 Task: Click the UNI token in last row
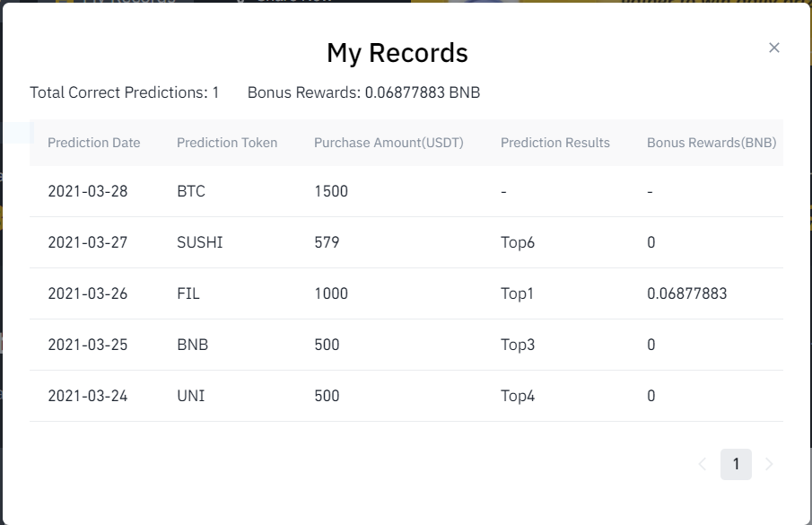(x=190, y=396)
